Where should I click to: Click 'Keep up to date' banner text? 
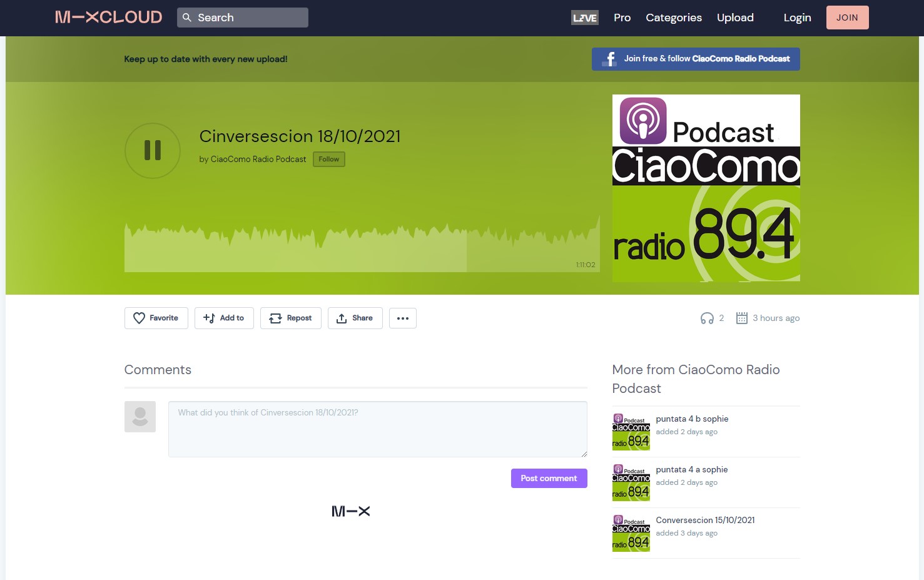pyautogui.click(x=206, y=59)
